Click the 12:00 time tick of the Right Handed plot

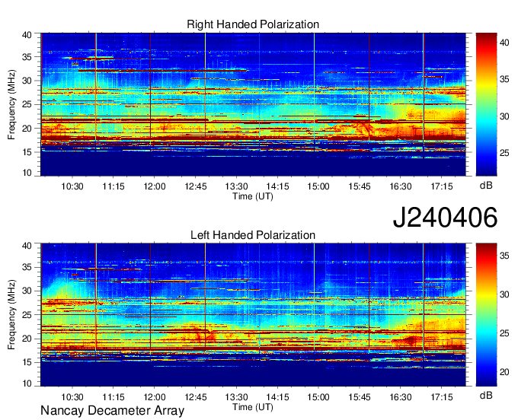155,186
